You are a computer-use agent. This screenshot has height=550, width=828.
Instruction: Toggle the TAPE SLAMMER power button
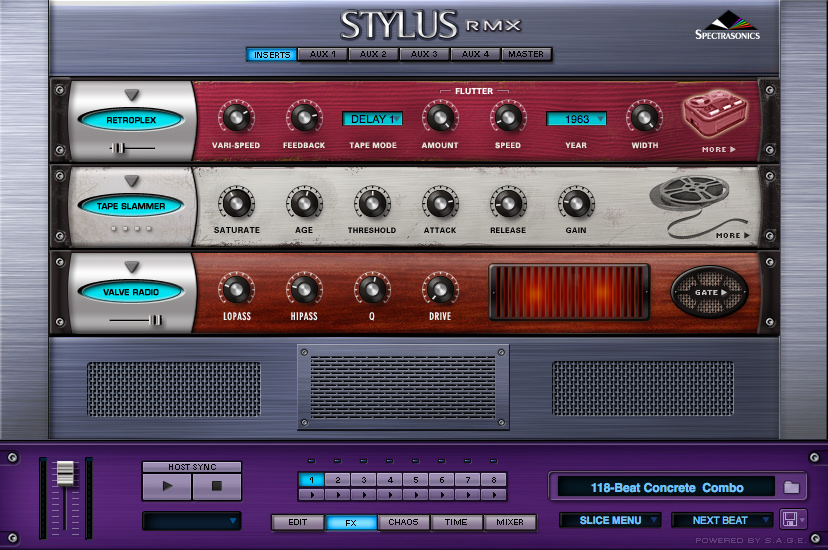point(131,206)
